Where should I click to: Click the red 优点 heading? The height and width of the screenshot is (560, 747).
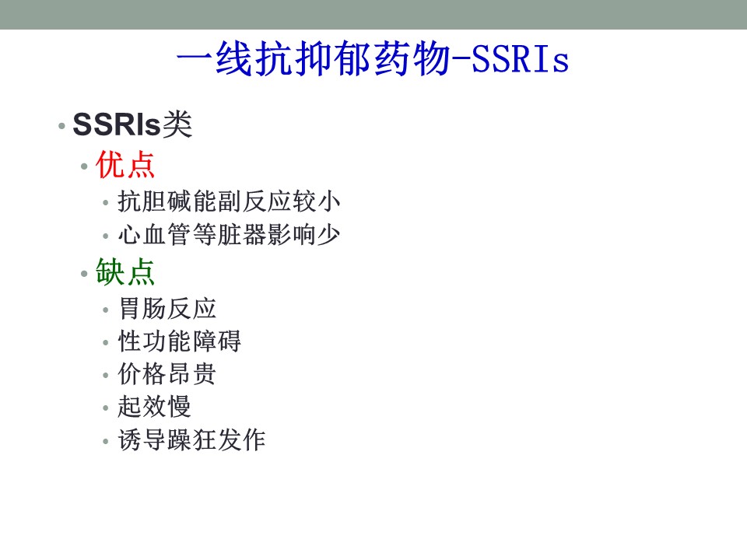tap(125, 165)
